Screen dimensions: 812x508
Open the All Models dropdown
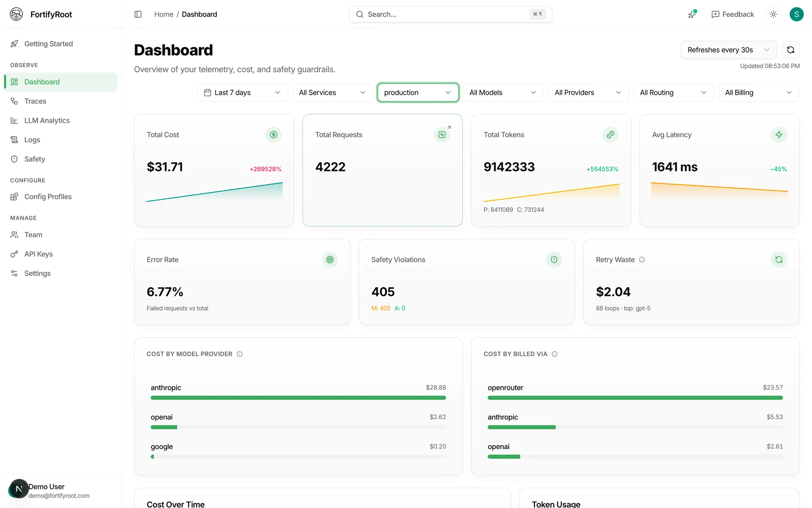(x=503, y=93)
